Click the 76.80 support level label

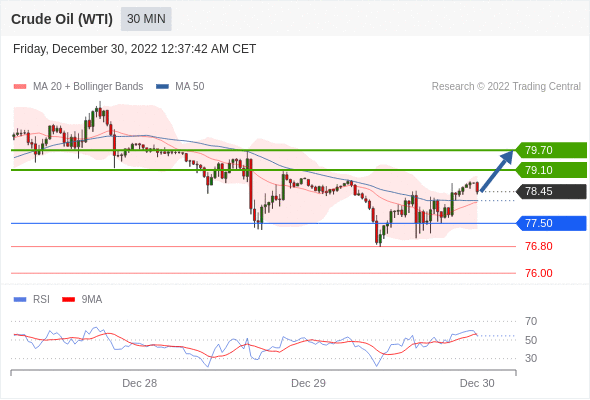coord(539,246)
